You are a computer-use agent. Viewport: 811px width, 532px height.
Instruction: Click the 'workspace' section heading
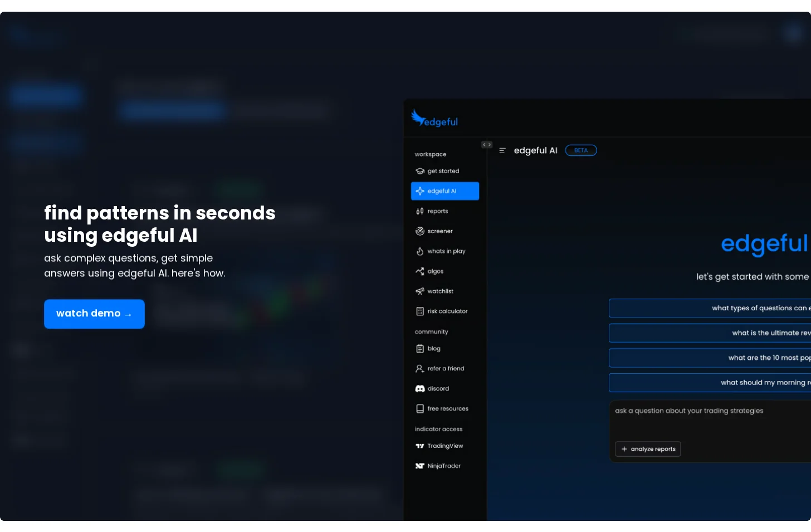pyautogui.click(x=431, y=154)
